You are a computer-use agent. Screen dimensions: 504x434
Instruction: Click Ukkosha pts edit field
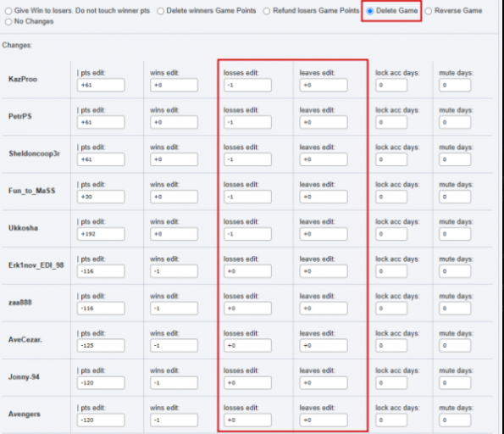(101, 234)
